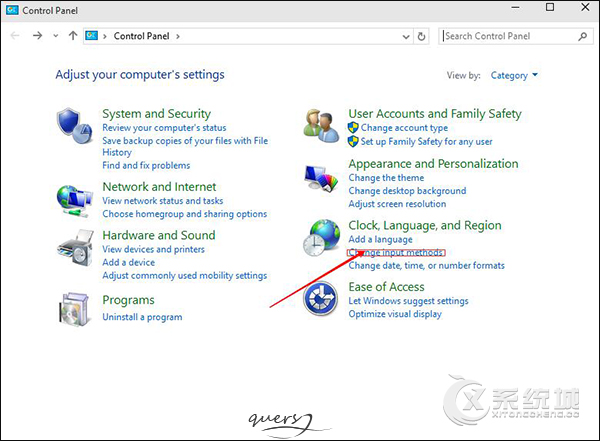Open the Ease of Access circular icon
Viewport: 600px width, 441px height.
(x=321, y=299)
